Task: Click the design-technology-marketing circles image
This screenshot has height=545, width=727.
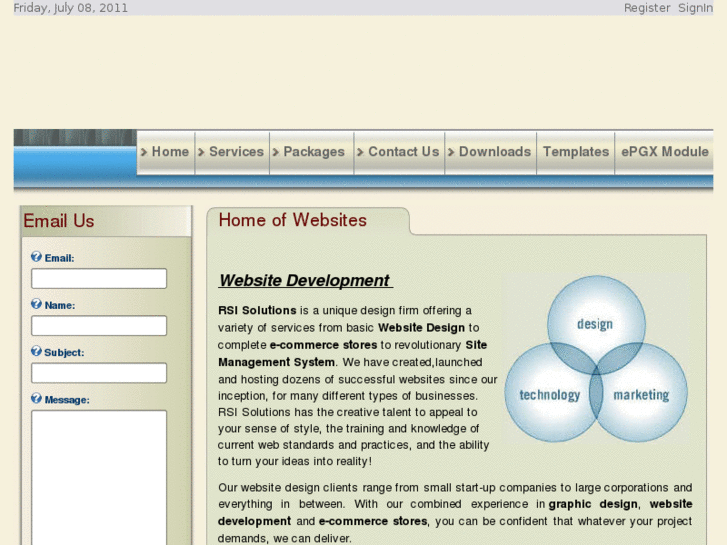Action: pos(596,359)
